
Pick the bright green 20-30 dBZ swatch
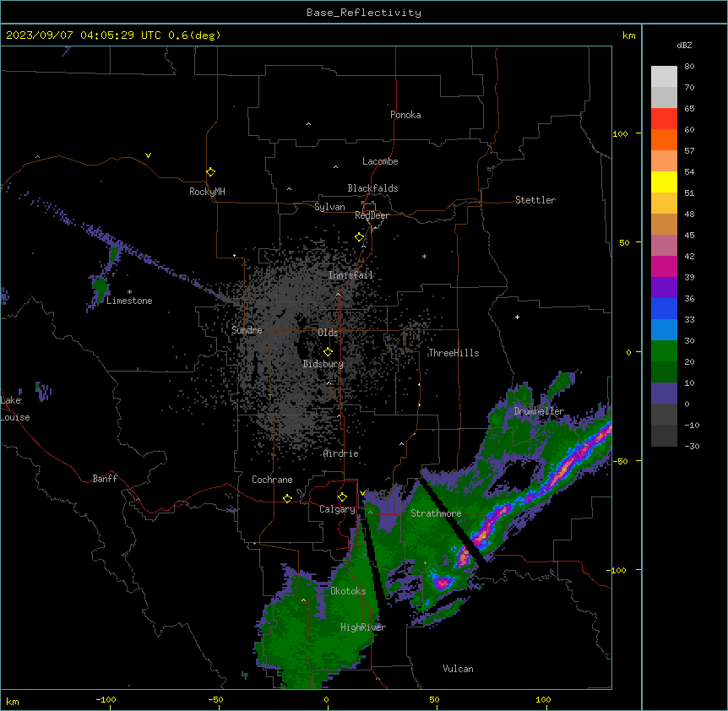coord(664,351)
